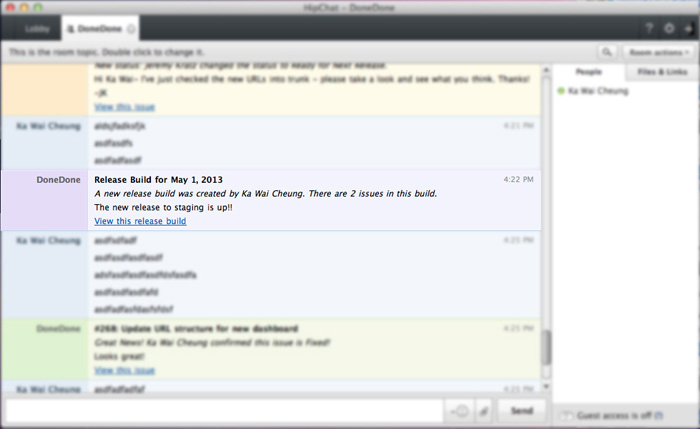Click the chat scrollbar down arrow
The image size is (700, 429).
coord(546,387)
